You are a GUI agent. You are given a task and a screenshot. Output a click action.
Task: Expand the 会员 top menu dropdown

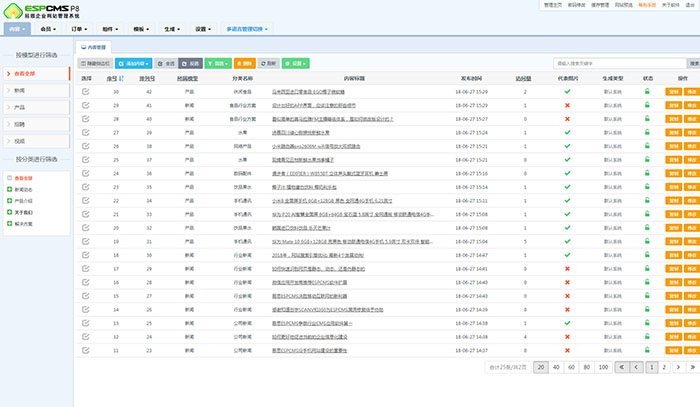(49, 30)
